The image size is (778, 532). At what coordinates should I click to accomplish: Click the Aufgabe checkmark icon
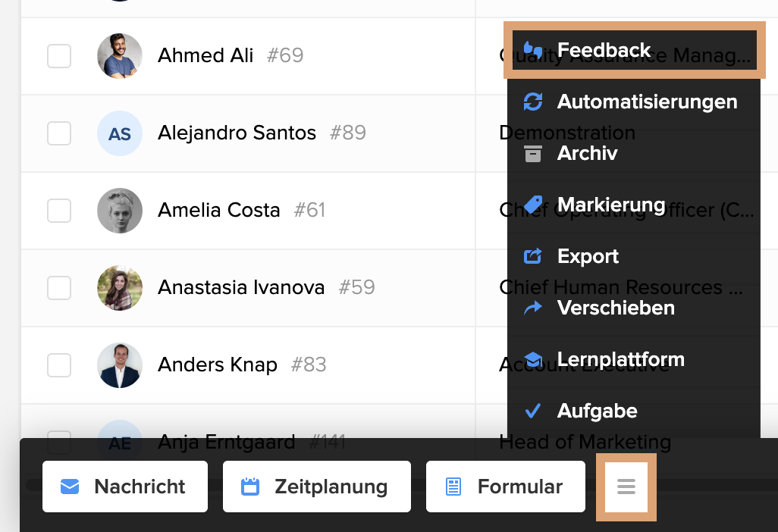(533, 411)
